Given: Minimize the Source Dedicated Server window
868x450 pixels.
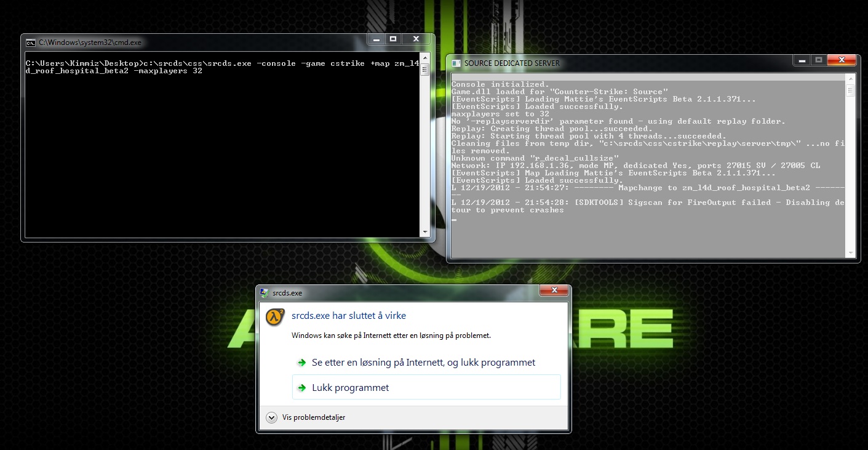Looking at the screenshot, I should [x=802, y=60].
